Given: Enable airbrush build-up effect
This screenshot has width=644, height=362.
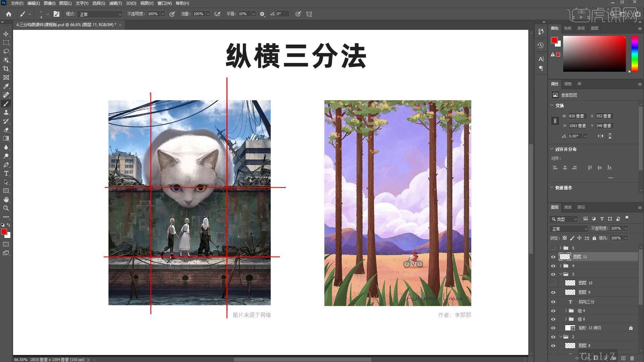Looking at the screenshot, I should [x=217, y=14].
